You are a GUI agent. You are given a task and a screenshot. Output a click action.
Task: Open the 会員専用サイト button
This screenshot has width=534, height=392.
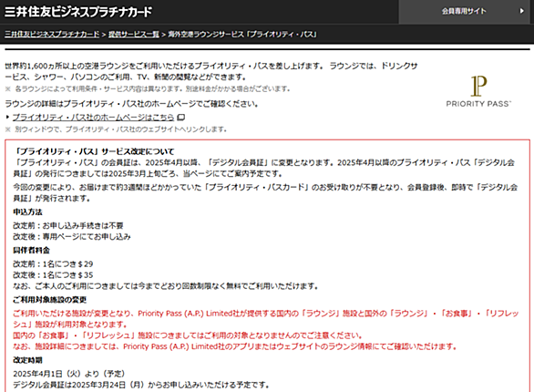(464, 11)
